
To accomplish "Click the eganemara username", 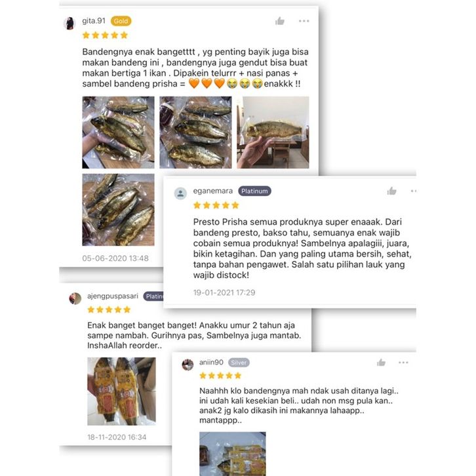I will pyautogui.click(x=213, y=191).
